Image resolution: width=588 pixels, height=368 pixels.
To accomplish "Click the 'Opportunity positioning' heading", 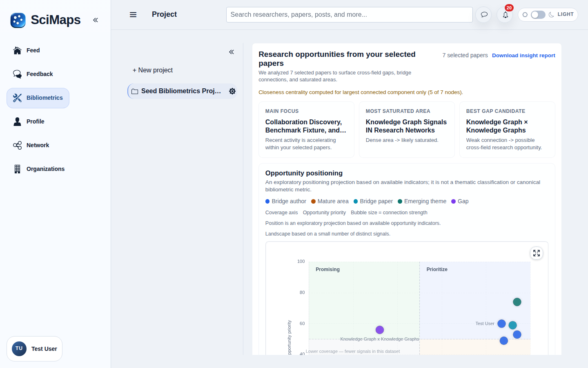I will point(304,173).
